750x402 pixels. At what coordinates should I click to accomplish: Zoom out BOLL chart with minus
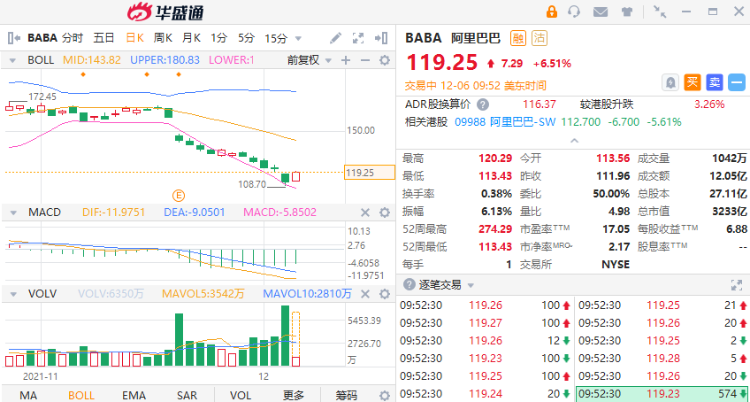365,60
